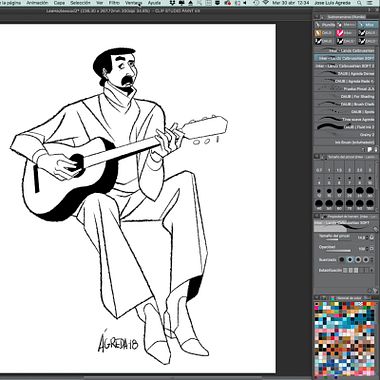
Task: Click the stepper beside opacity value 100
Action: click(x=367, y=249)
